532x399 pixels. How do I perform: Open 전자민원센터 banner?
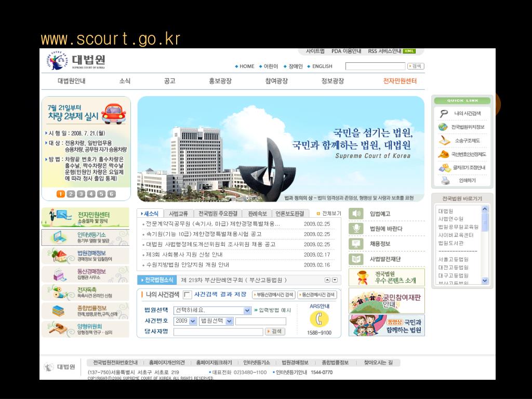[x=85, y=218]
